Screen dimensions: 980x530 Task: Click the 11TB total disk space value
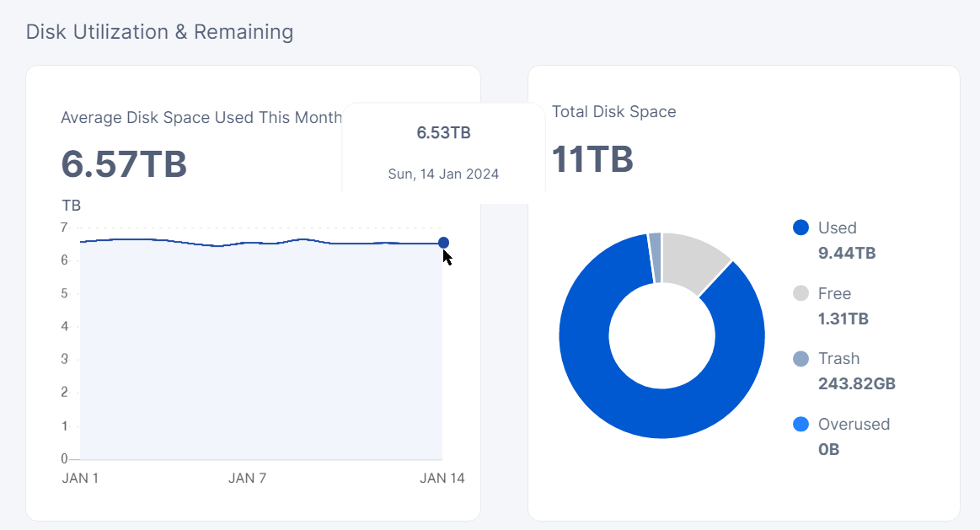click(x=592, y=158)
